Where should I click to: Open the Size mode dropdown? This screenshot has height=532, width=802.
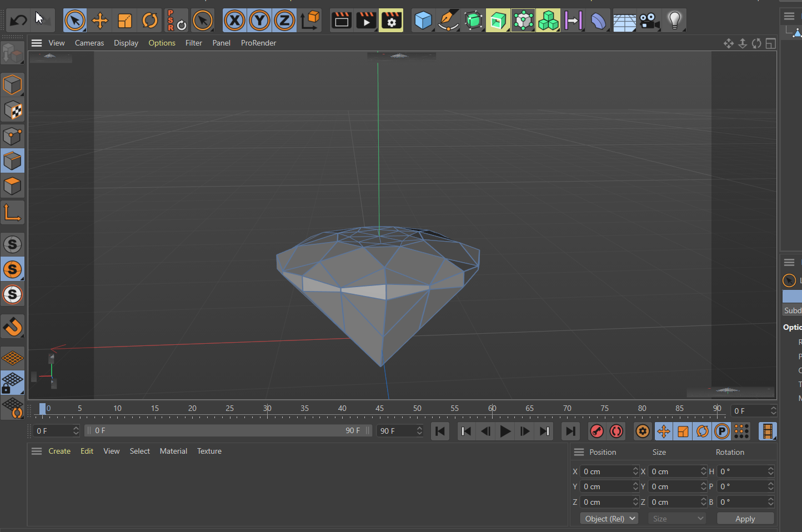[x=678, y=519]
